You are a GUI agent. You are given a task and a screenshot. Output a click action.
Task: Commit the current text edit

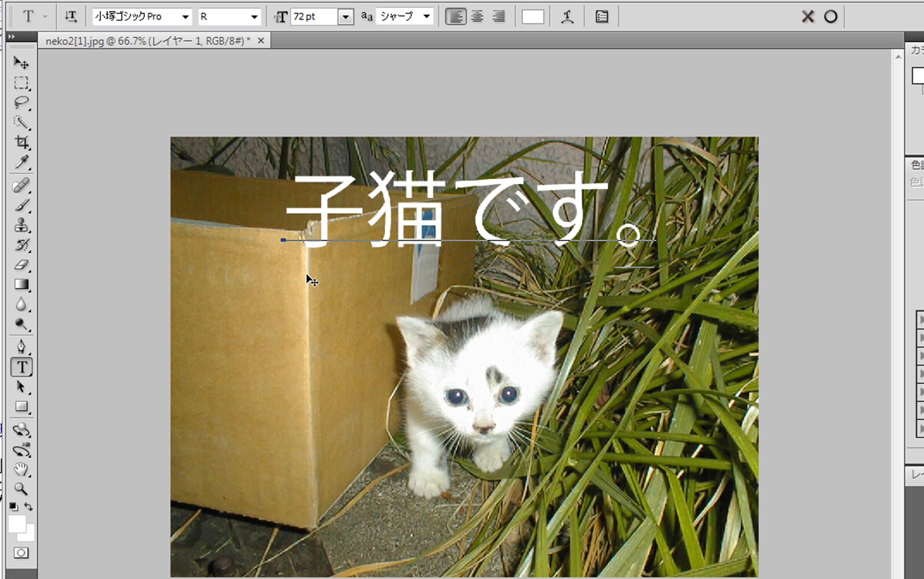[x=830, y=16]
